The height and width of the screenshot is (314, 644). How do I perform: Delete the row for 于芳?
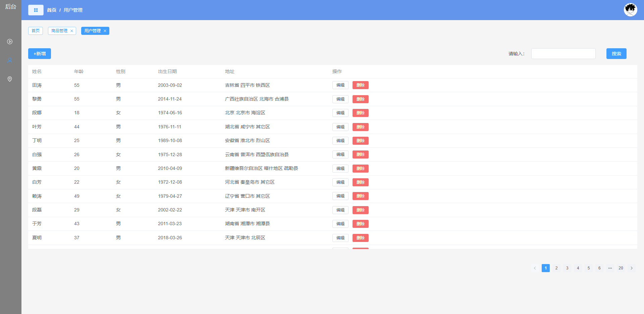[361, 224]
